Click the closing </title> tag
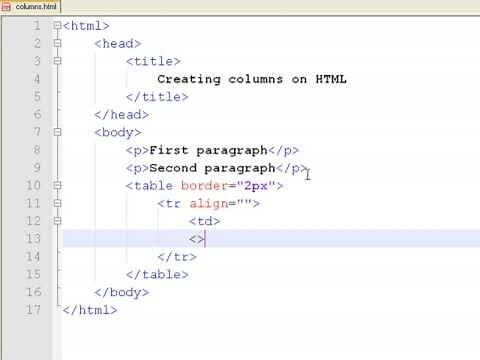The width and height of the screenshot is (480, 360). point(157,97)
